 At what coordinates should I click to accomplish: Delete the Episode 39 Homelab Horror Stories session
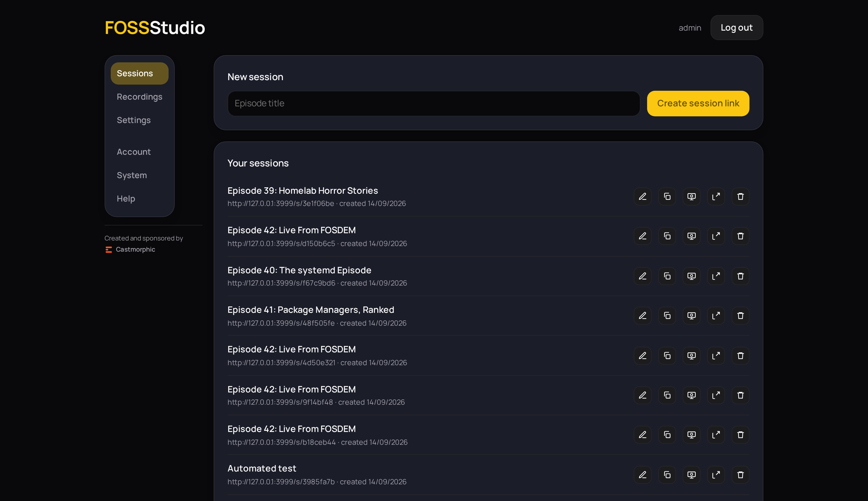740,197
